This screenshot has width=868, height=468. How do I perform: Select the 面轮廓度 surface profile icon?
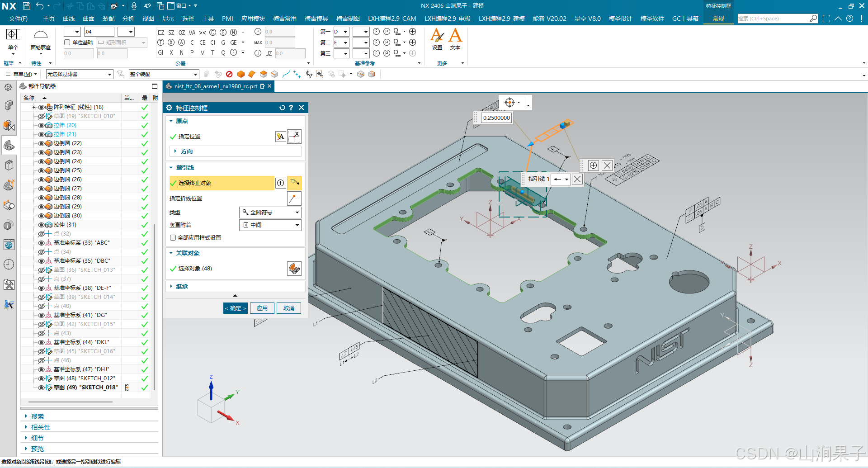pyautogui.click(x=41, y=35)
